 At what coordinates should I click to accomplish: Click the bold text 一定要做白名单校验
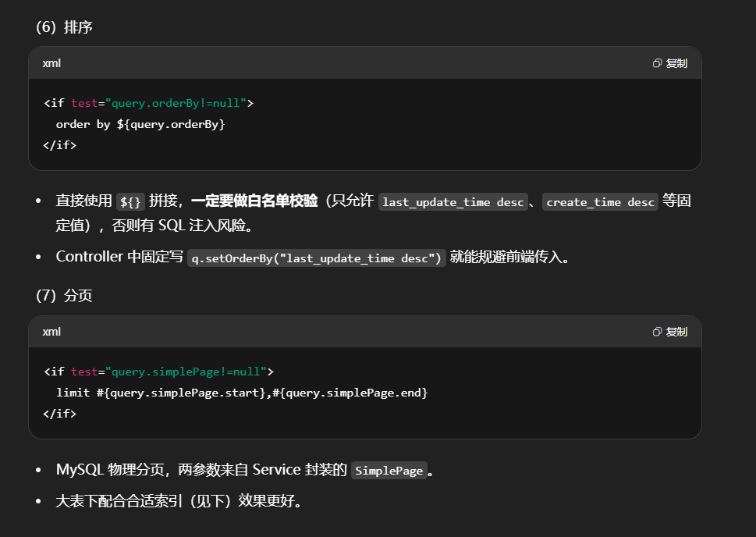pyautogui.click(x=254, y=201)
